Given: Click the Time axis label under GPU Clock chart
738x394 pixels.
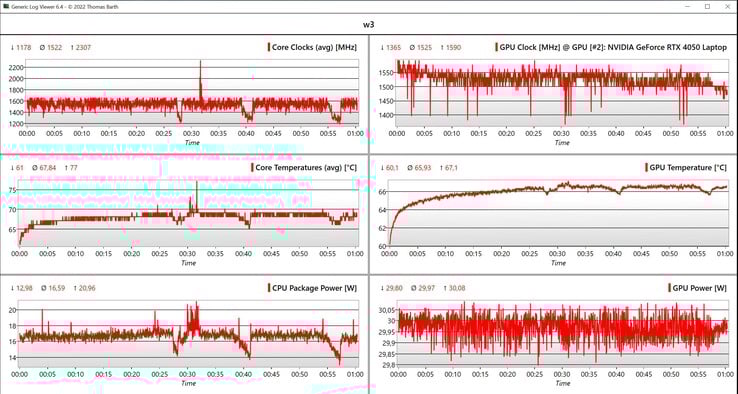Looking at the screenshot, I should click(x=562, y=143).
